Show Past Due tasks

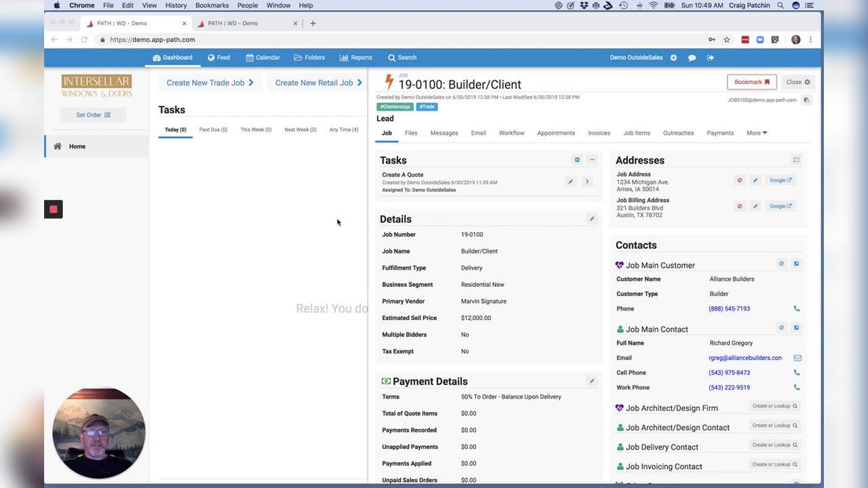click(x=213, y=130)
